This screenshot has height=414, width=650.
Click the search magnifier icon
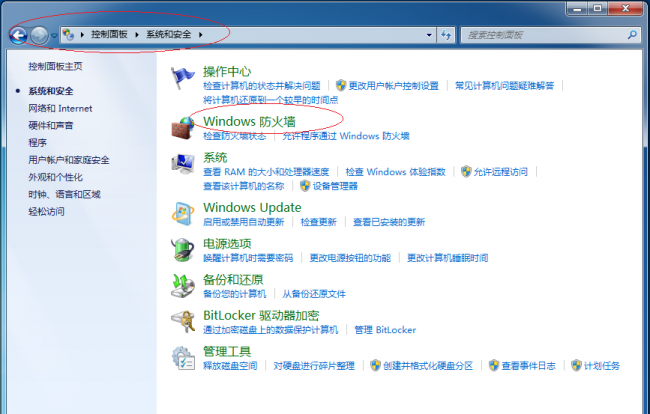point(632,35)
